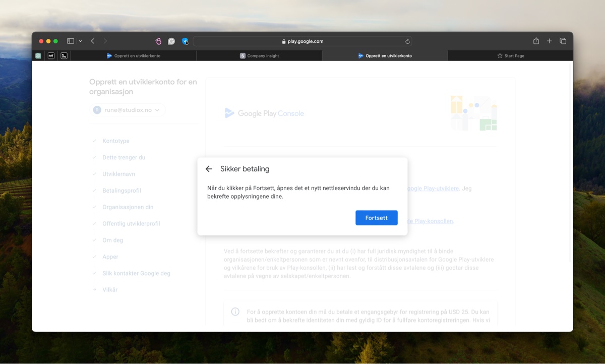Select the Kontotype step

(115, 141)
